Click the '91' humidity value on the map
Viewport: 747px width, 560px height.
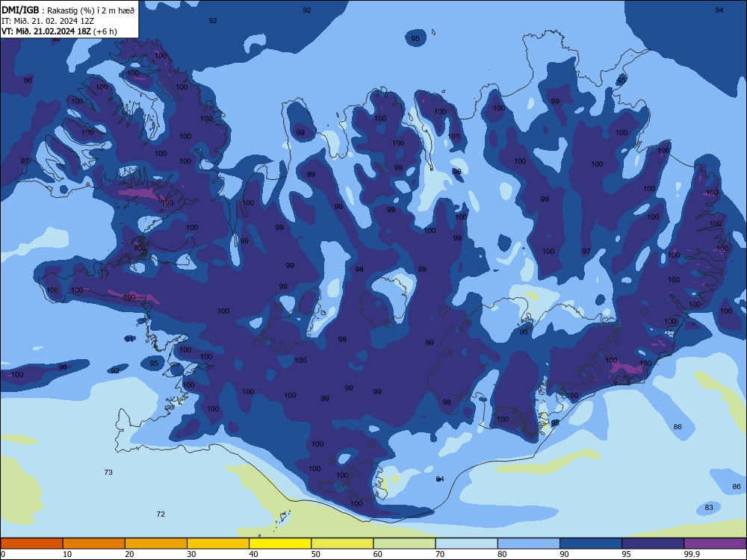tap(129, 339)
